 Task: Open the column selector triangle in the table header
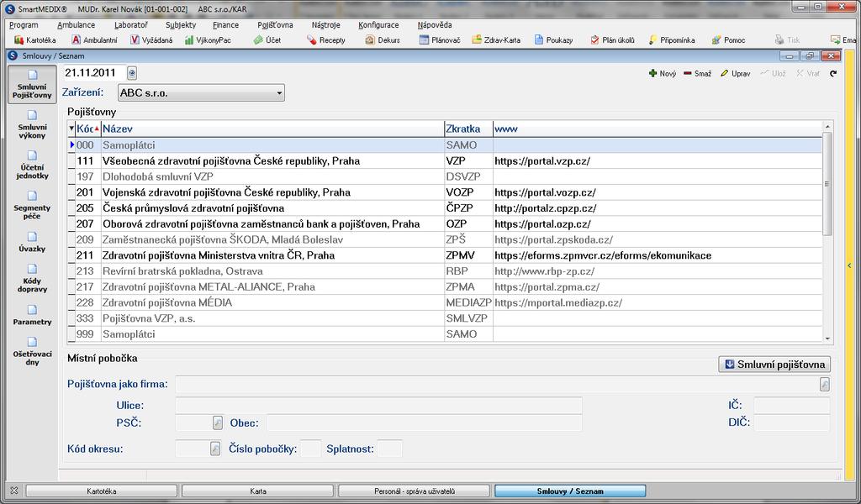pyautogui.click(x=71, y=129)
